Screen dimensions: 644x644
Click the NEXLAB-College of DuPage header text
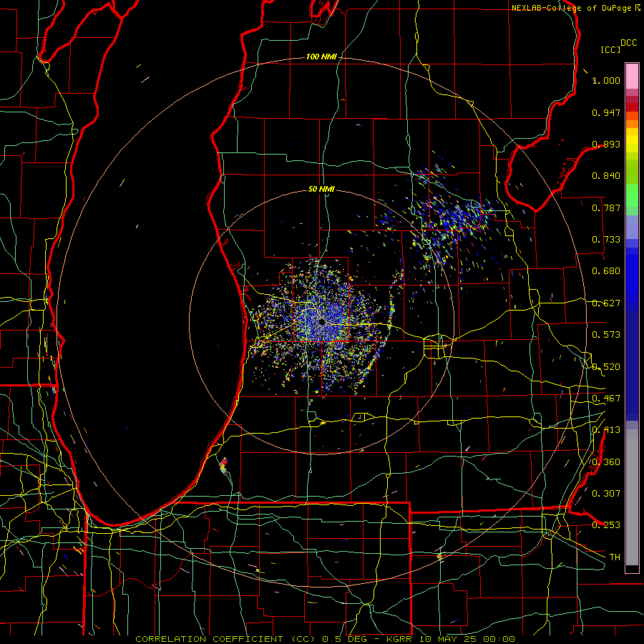click(571, 8)
